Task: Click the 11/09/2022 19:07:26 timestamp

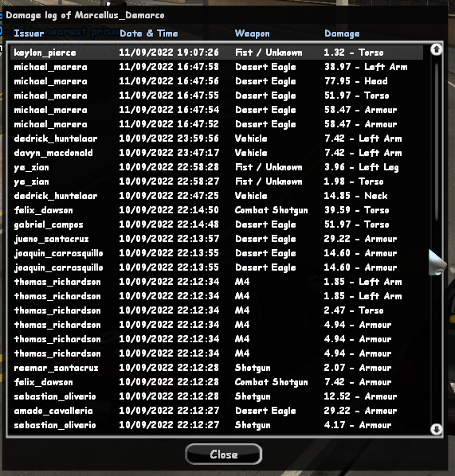Action: pyautogui.click(x=169, y=53)
